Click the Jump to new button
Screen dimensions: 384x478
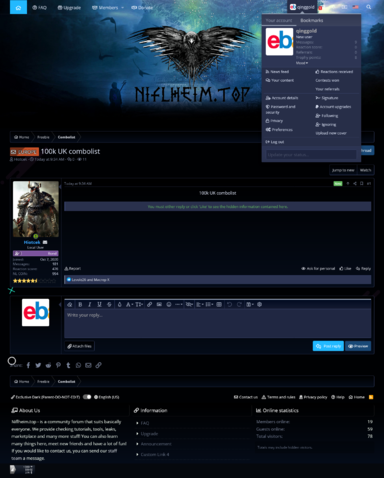coord(343,170)
